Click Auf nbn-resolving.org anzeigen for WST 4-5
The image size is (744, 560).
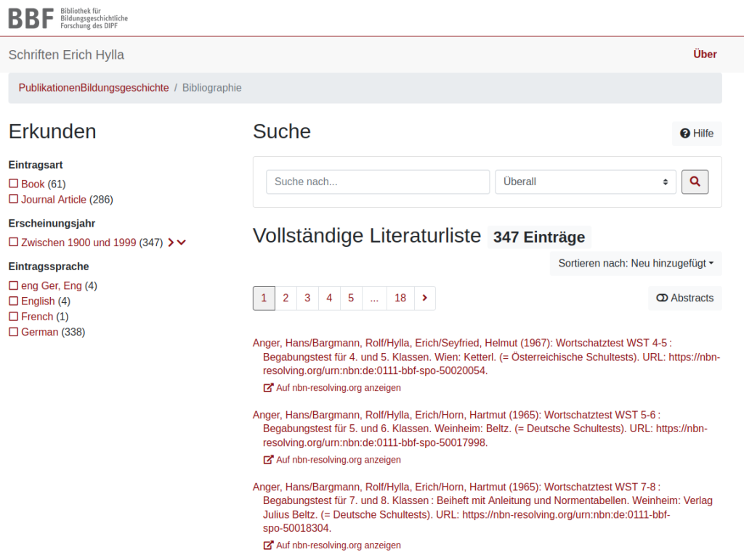[x=339, y=387]
